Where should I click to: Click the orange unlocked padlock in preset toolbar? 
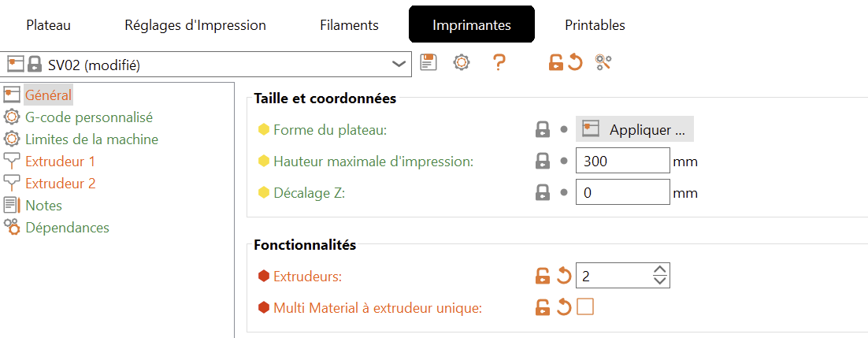556,63
